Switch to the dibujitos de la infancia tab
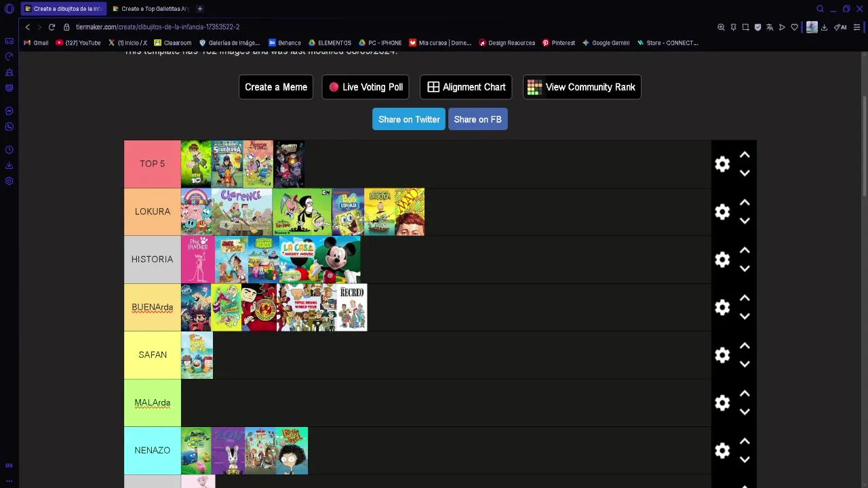This screenshot has height=488, width=868. (64, 9)
